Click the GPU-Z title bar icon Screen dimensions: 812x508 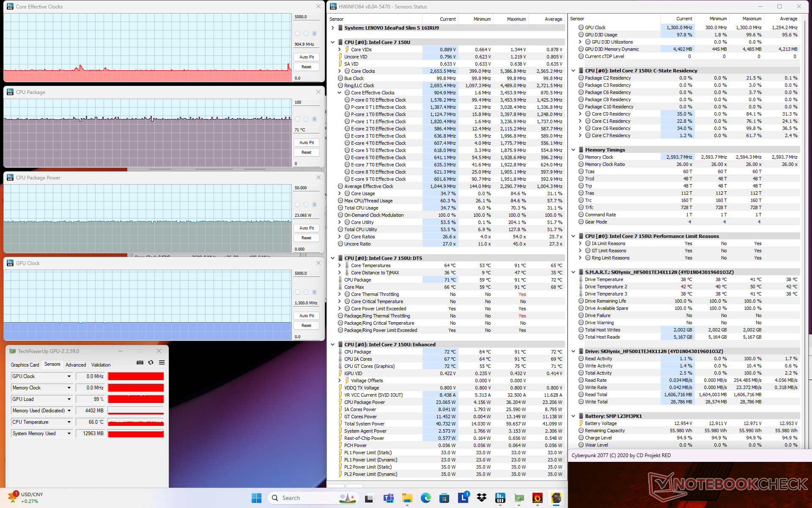click(13, 351)
